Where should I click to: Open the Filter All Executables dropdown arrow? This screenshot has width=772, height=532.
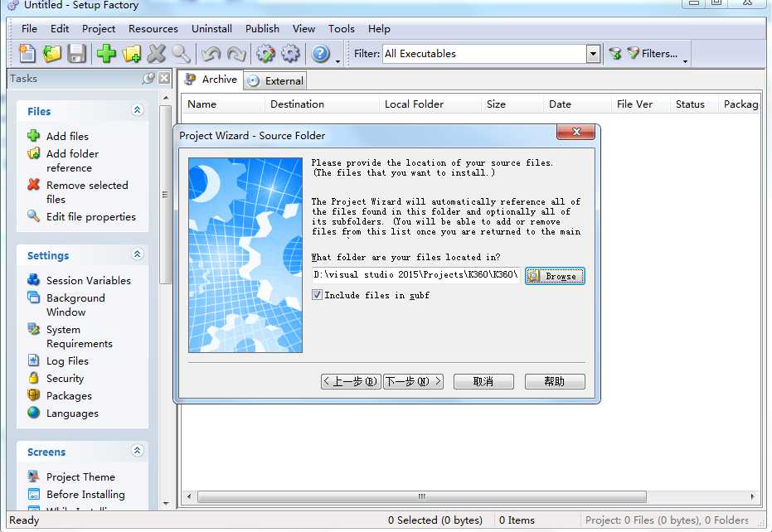click(x=593, y=54)
